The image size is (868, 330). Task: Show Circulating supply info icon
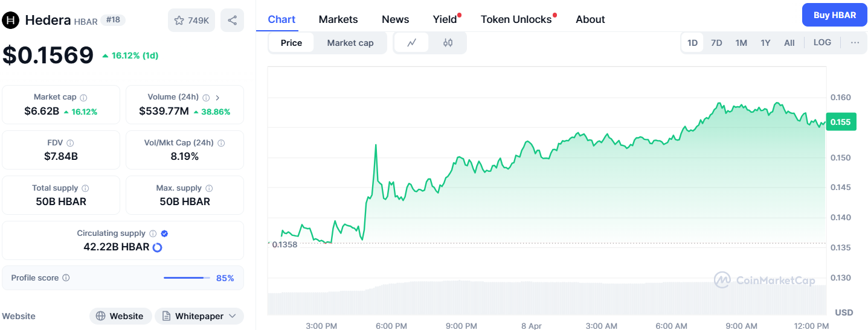click(153, 233)
